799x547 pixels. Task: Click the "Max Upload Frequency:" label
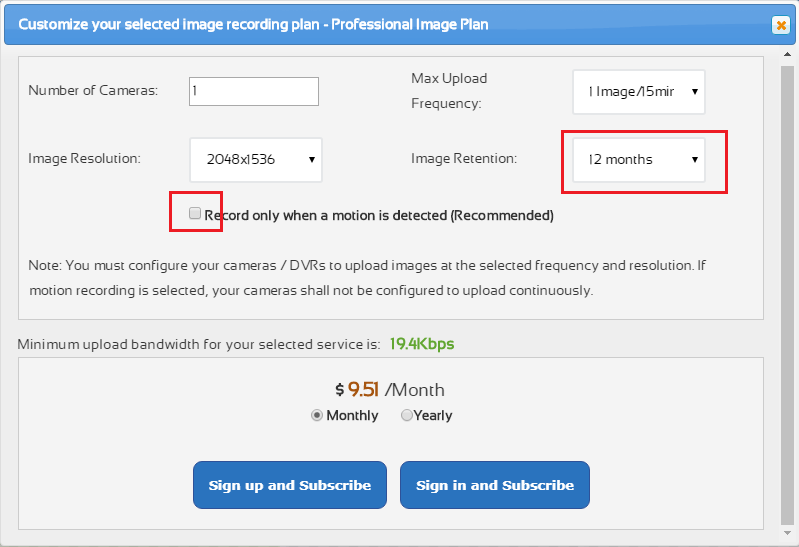pyautogui.click(x=449, y=90)
